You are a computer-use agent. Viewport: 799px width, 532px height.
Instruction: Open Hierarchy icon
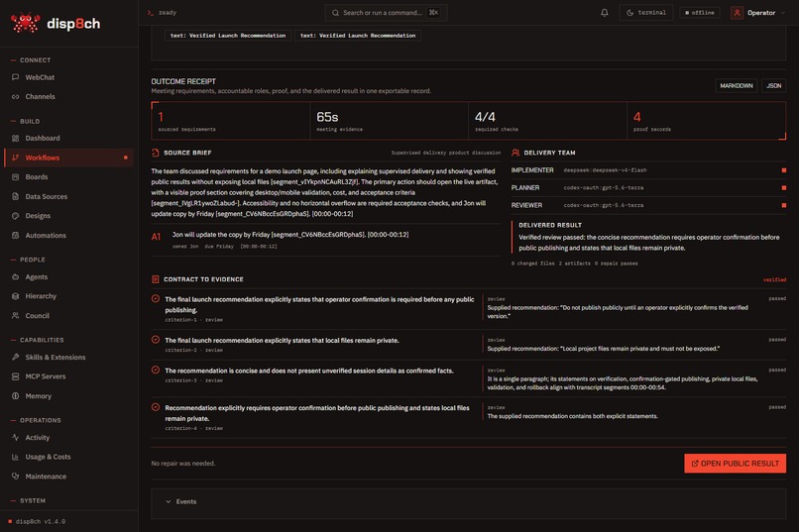tap(15, 296)
